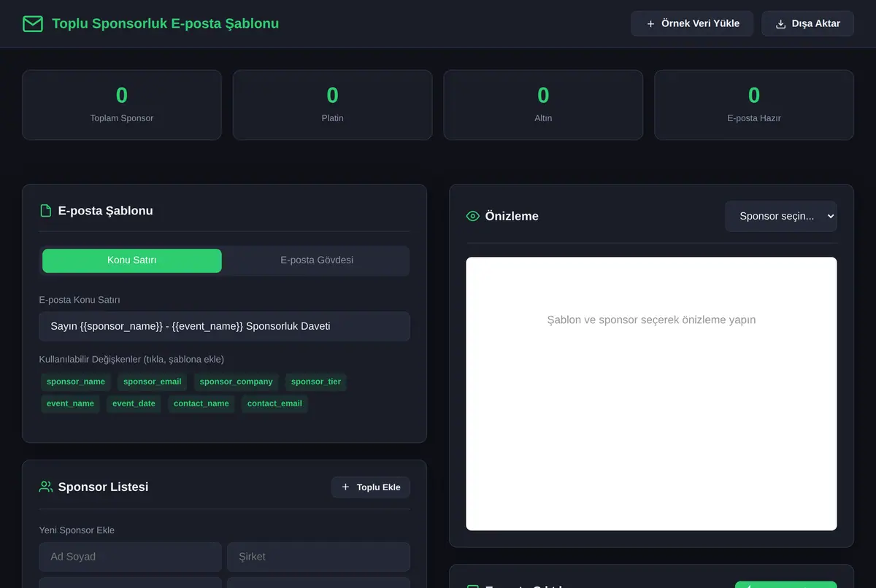
Task: Click the users icon beside Sponsor Listesi
Action: 46,487
